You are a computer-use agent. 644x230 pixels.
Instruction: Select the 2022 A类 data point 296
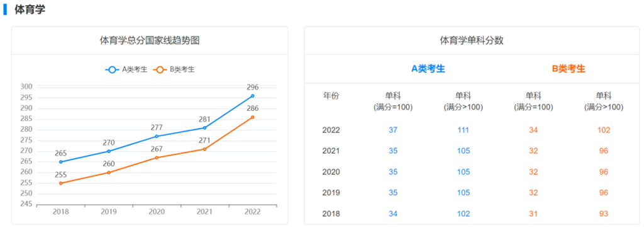coord(253,96)
